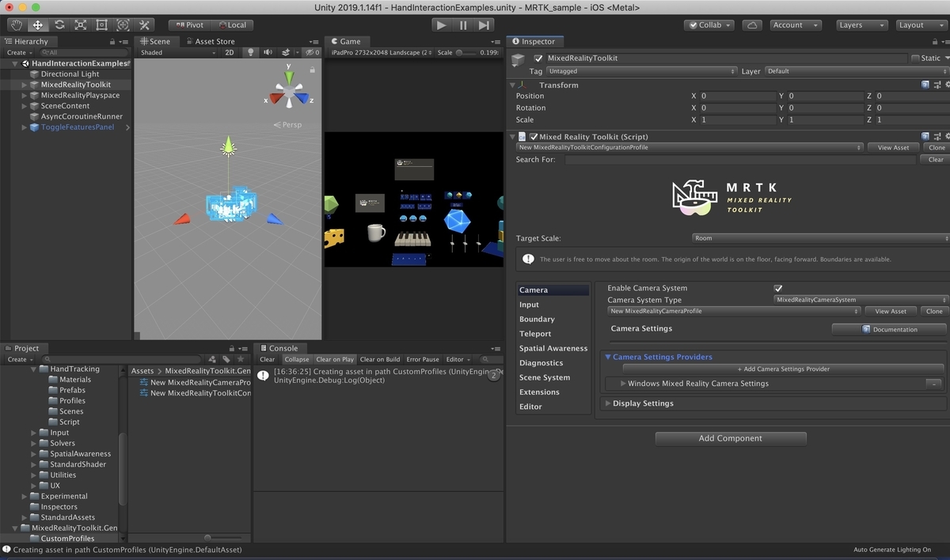Toggle Mixed Reality Toolkit script enabled checkbox
Image resolution: width=950 pixels, height=560 pixels.
(534, 137)
